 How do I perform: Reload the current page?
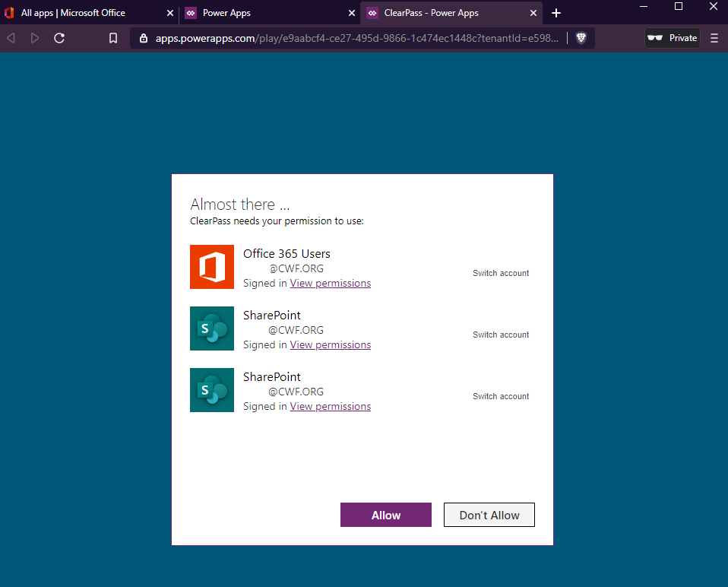pyautogui.click(x=59, y=38)
